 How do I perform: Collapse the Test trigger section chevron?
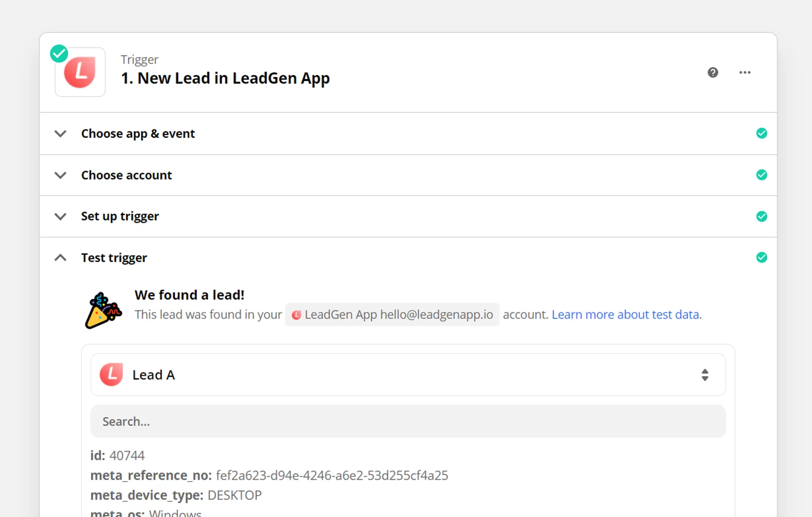(60, 258)
